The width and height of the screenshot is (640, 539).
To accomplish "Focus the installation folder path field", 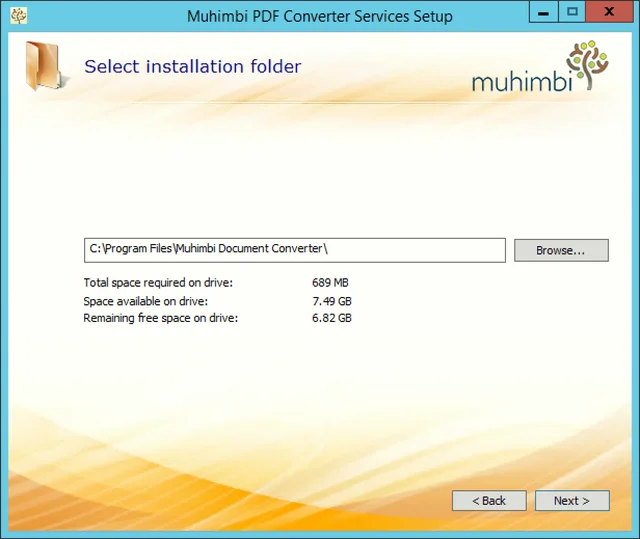I will (295, 250).
